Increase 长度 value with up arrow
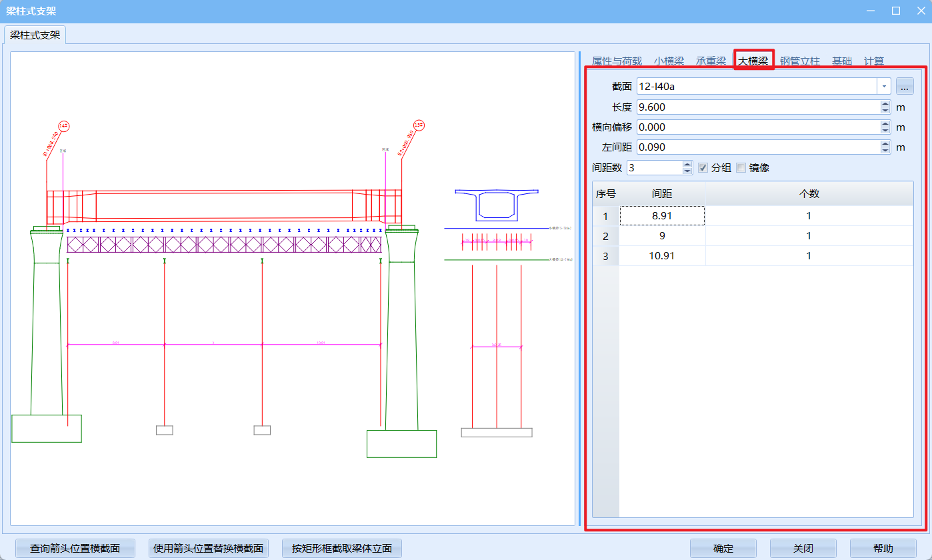932x560 pixels. [885, 103]
